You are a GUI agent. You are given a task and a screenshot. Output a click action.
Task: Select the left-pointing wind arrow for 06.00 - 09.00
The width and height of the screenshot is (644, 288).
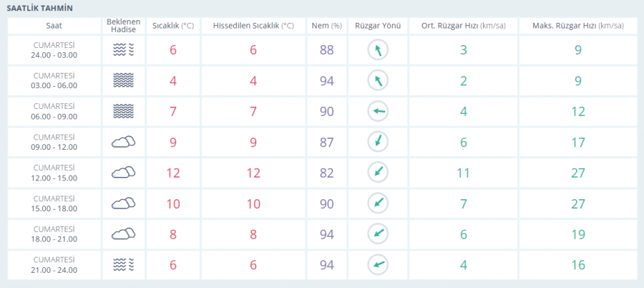pos(378,112)
